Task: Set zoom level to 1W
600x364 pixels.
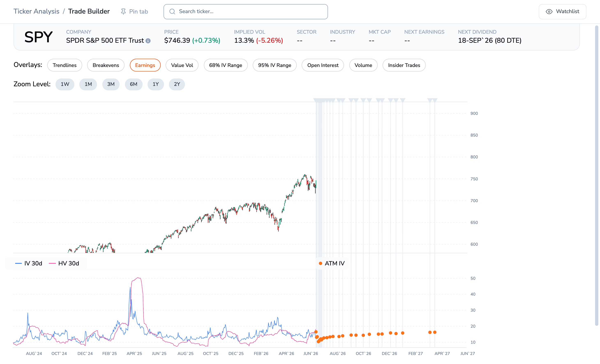Action: [65, 84]
